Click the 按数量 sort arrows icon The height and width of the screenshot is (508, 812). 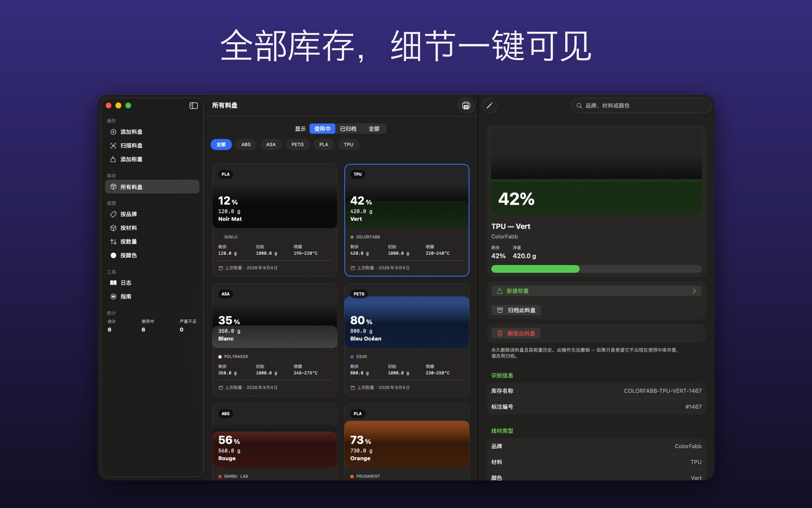click(113, 242)
